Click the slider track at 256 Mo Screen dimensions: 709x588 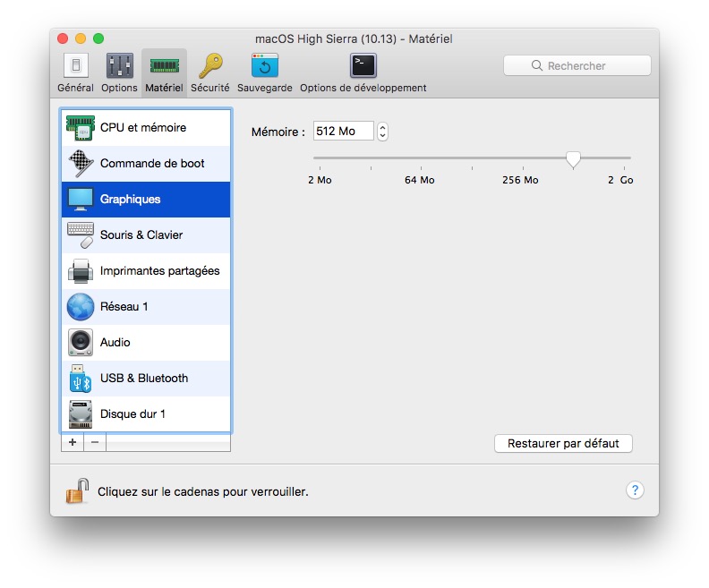click(x=523, y=158)
